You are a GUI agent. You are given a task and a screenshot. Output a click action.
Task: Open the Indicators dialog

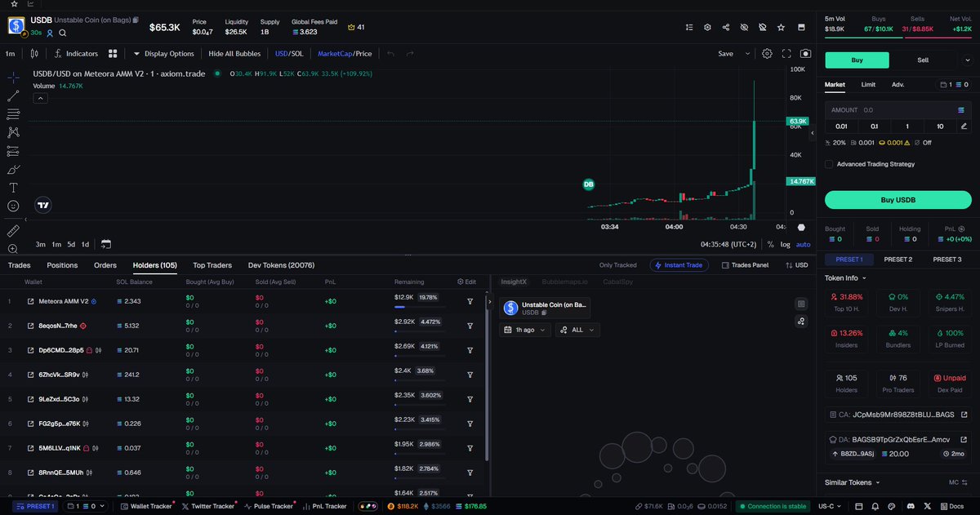pyautogui.click(x=76, y=54)
